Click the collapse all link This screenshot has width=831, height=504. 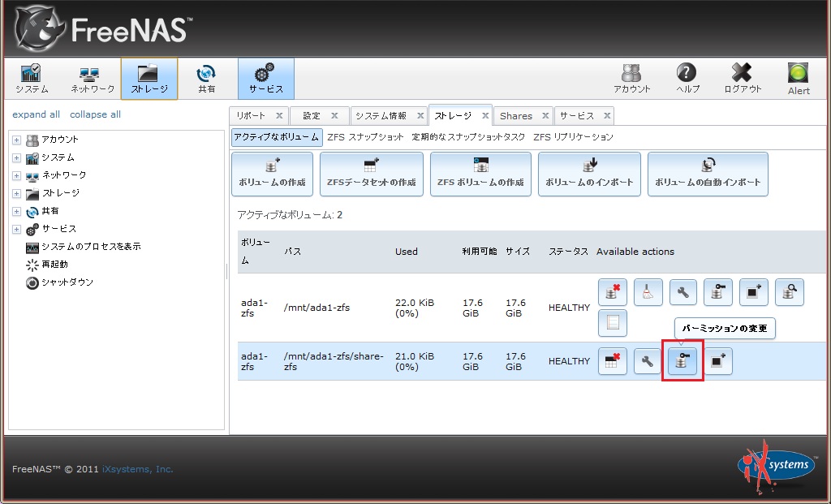point(96,114)
